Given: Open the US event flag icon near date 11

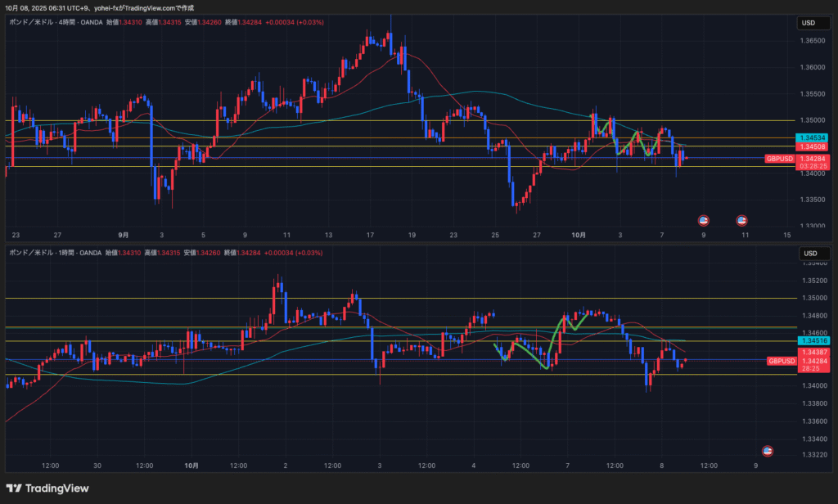Looking at the screenshot, I should (x=741, y=220).
